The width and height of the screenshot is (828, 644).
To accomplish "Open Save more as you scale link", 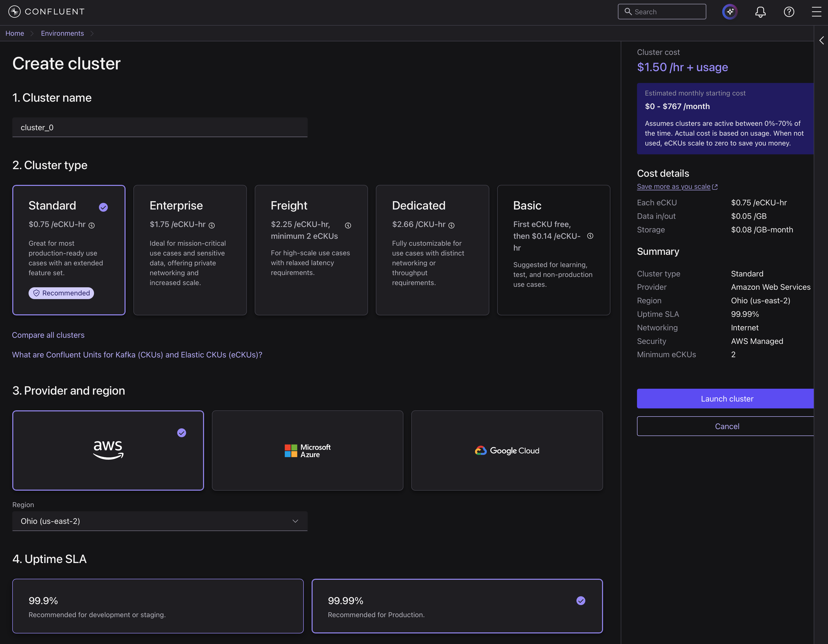I will tap(674, 187).
